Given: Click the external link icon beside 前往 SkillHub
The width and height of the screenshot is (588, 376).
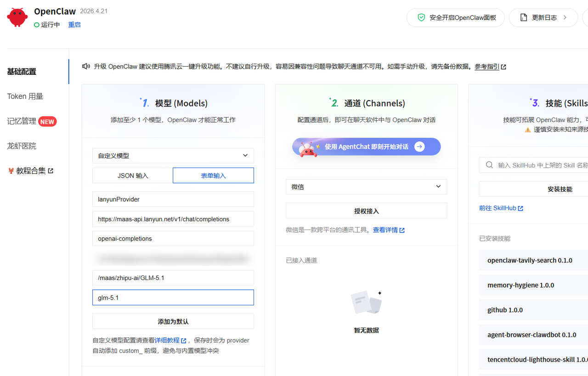Looking at the screenshot, I should click(520, 208).
